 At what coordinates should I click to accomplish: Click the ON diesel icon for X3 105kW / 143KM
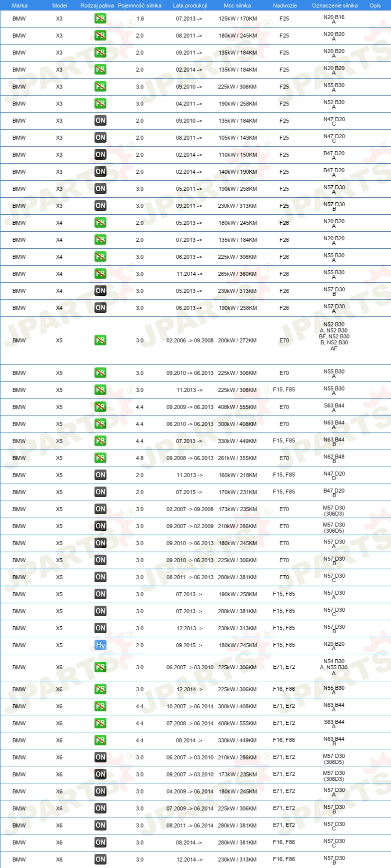(x=100, y=138)
